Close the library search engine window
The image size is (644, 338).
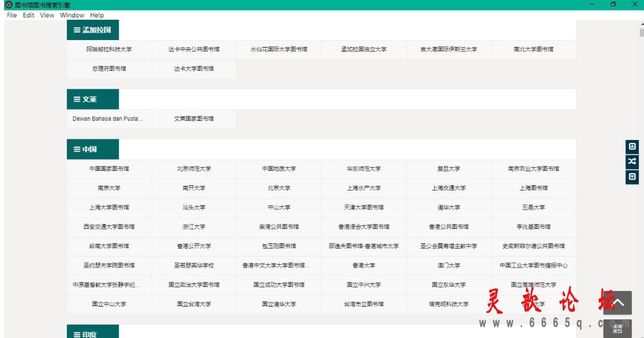pos(635,5)
